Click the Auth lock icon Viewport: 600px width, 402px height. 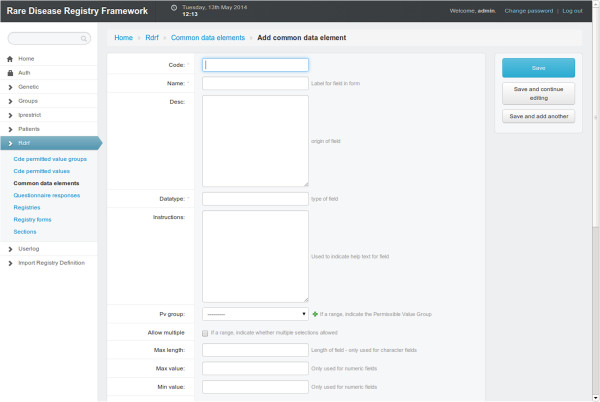(10, 73)
